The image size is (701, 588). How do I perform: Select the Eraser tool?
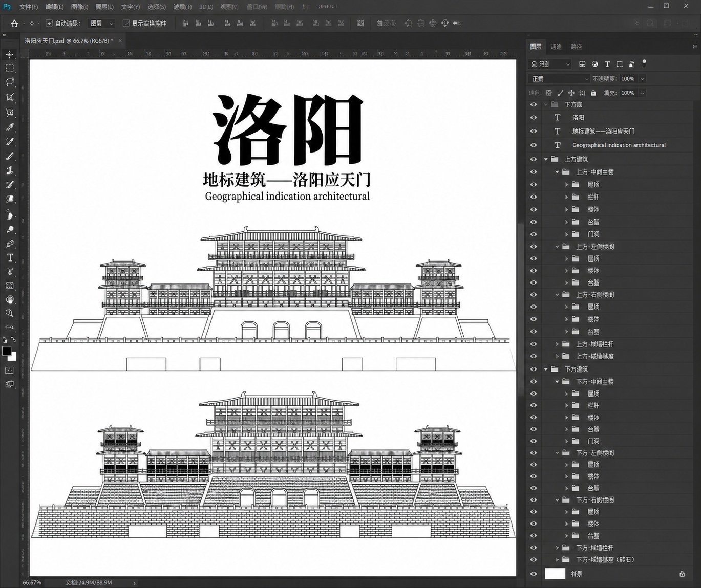[10, 199]
